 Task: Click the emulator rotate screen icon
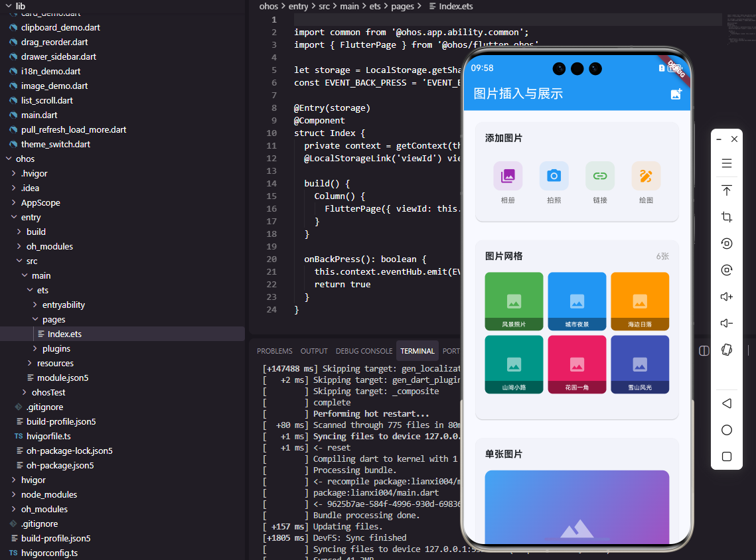(727, 350)
